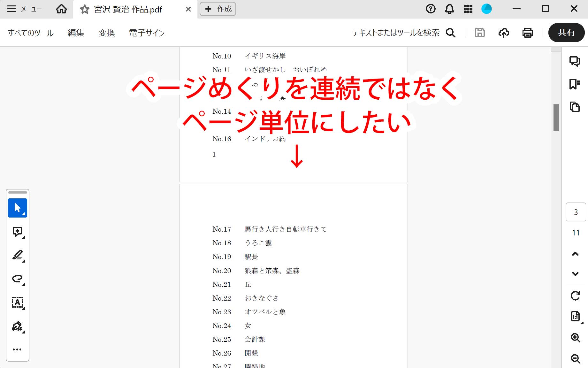This screenshot has width=588, height=368.
Task: Star the 宮沢 賢治 作品.pdf document
Action: pyautogui.click(x=85, y=9)
